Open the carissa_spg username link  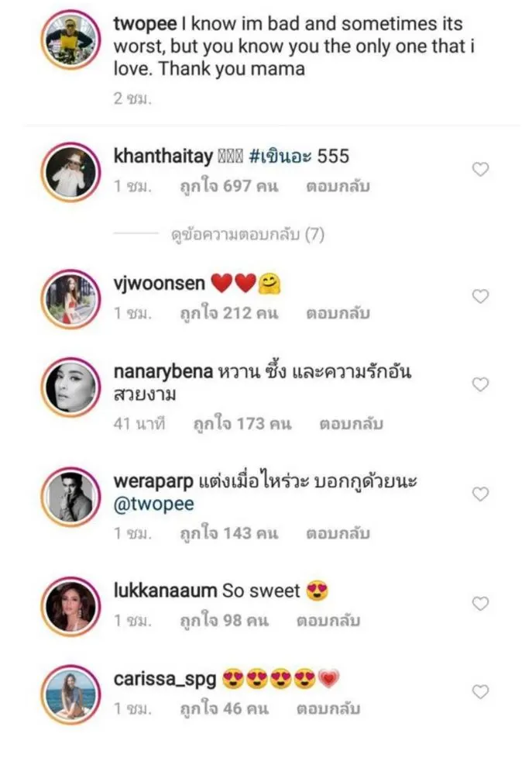[165, 679]
